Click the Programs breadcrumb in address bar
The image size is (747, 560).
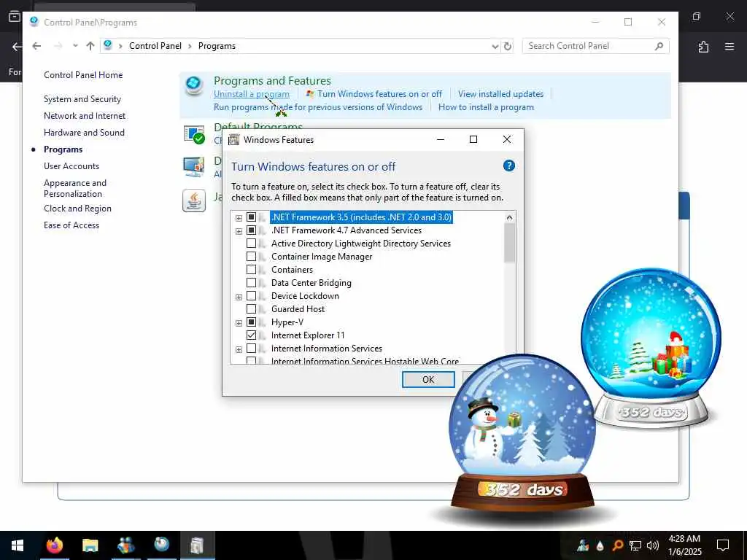click(x=217, y=46)
